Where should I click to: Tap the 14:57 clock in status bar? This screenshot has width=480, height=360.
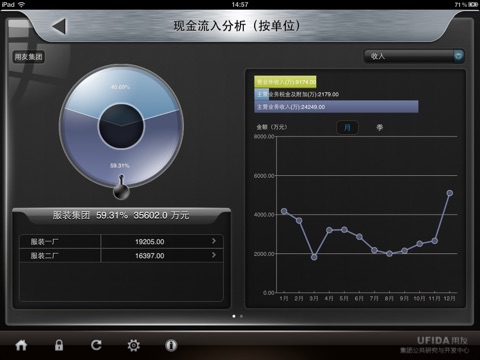(240, 5)
